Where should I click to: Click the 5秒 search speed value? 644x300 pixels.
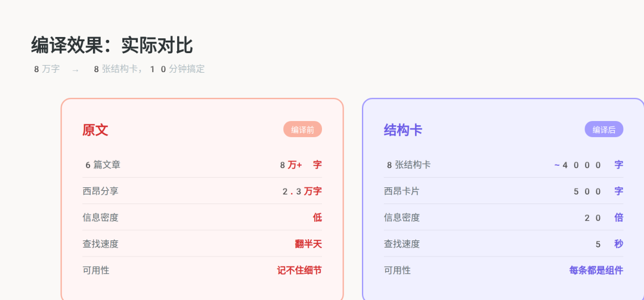pyautogui.click(x=609, y=244)
